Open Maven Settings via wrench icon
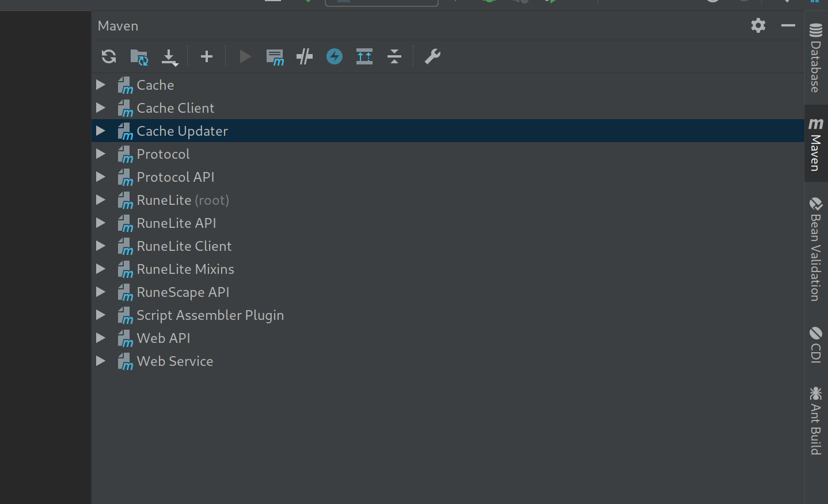 432,56
